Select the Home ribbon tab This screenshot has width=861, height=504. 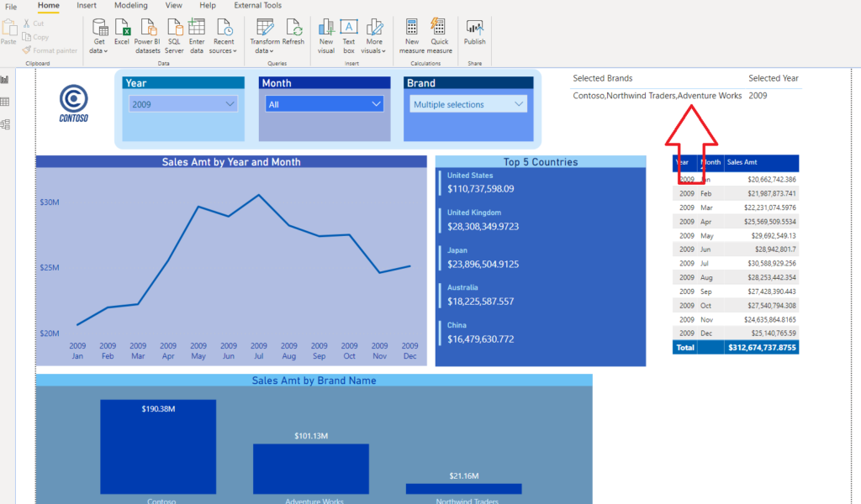click(48, 6)
